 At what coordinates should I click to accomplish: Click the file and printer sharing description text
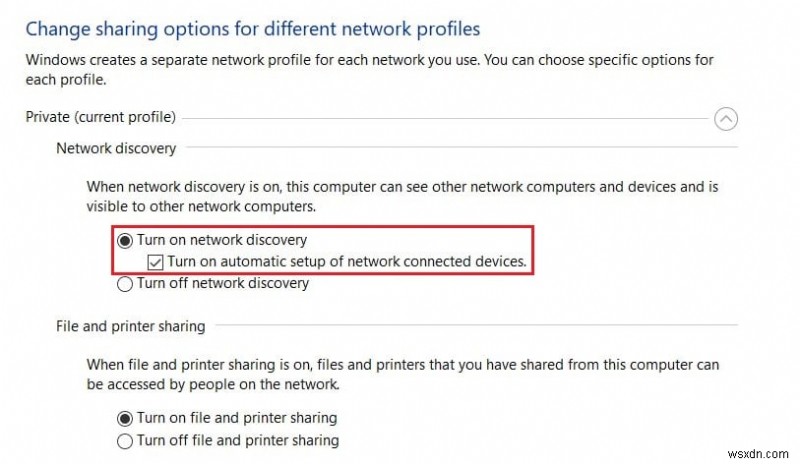point(400,374)
